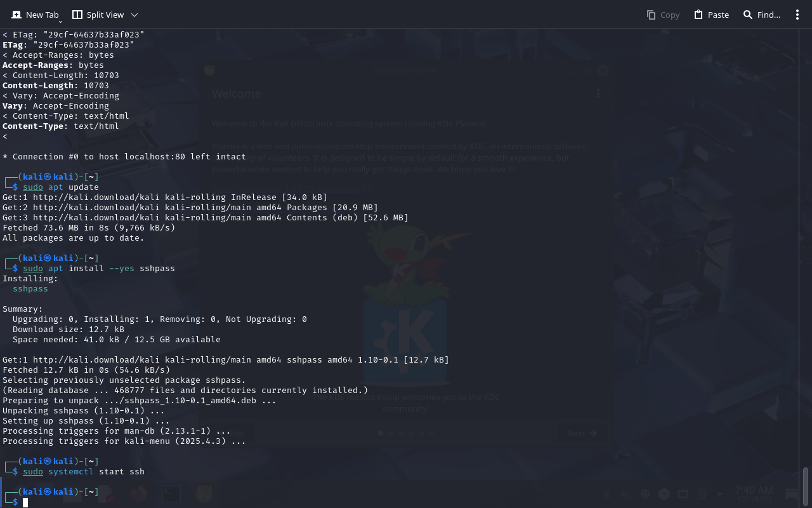812x508 pixels.
Task: Click the blinking cursor at the prompt
Action: click(x=25, y=502)
